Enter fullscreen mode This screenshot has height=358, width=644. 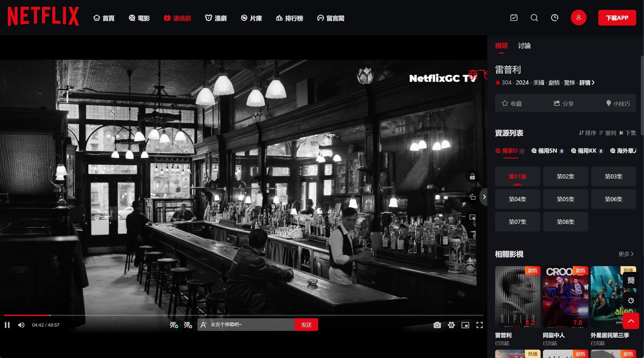(479, 325)
